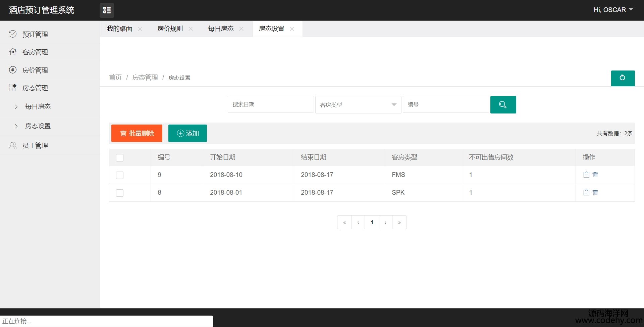The image size is (644, 327).
Task: Click delete trash icon for row 9
Action: coord(595,175)
